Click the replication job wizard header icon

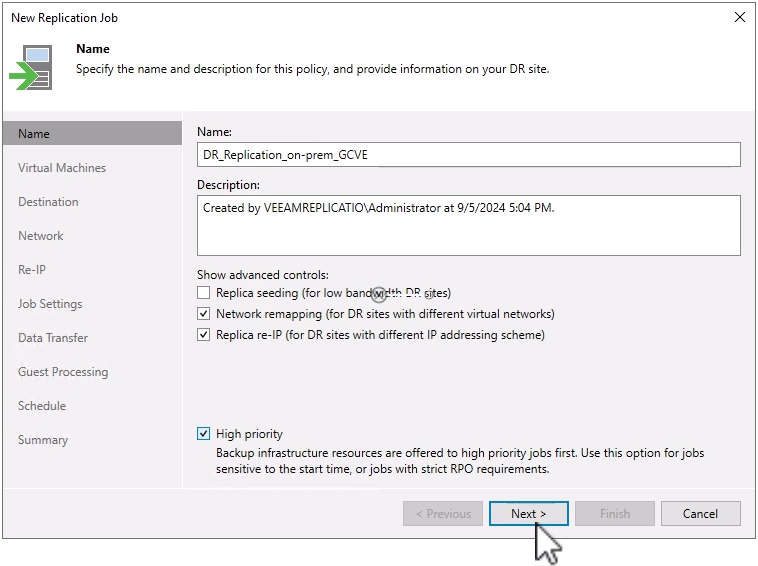tap(30, 65)
